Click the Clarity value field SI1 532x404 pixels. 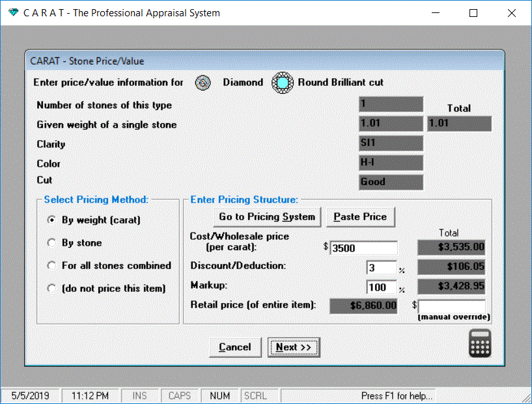[x=391, y=143]
